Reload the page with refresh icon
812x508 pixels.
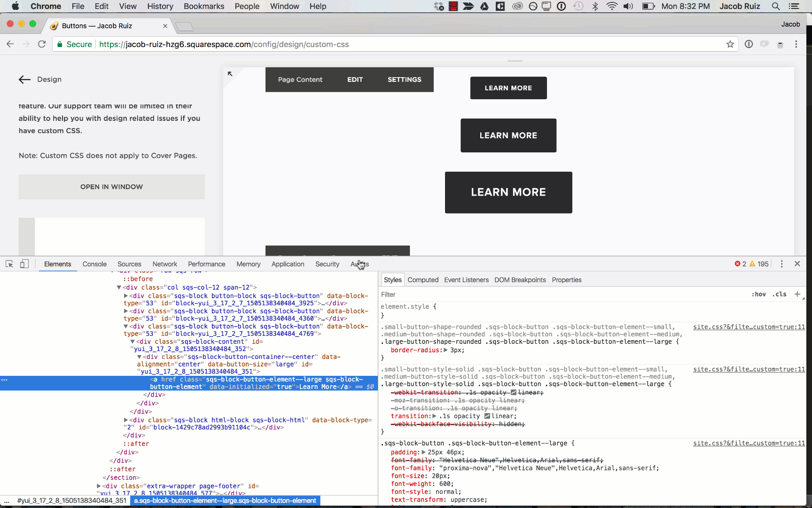click(42, 44)
